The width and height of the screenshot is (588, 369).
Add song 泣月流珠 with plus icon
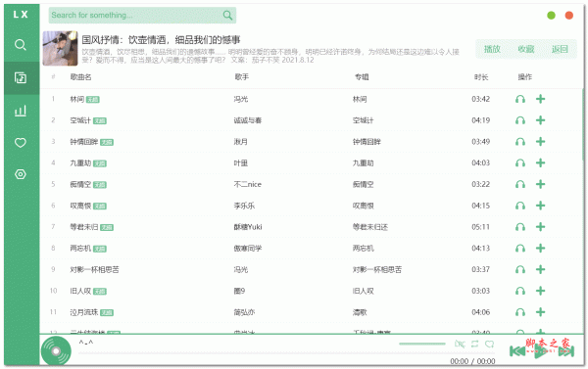pyautogui.click(x=540, y=312)
